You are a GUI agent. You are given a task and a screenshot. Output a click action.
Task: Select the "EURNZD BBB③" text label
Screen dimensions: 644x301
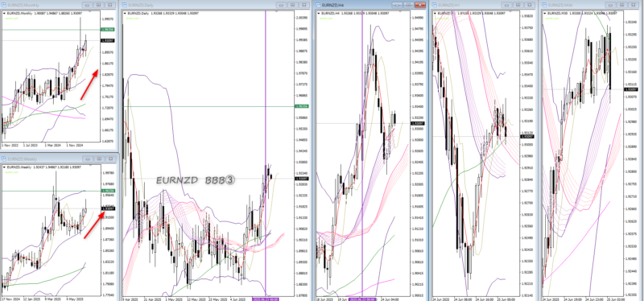(x=196, y=180)
